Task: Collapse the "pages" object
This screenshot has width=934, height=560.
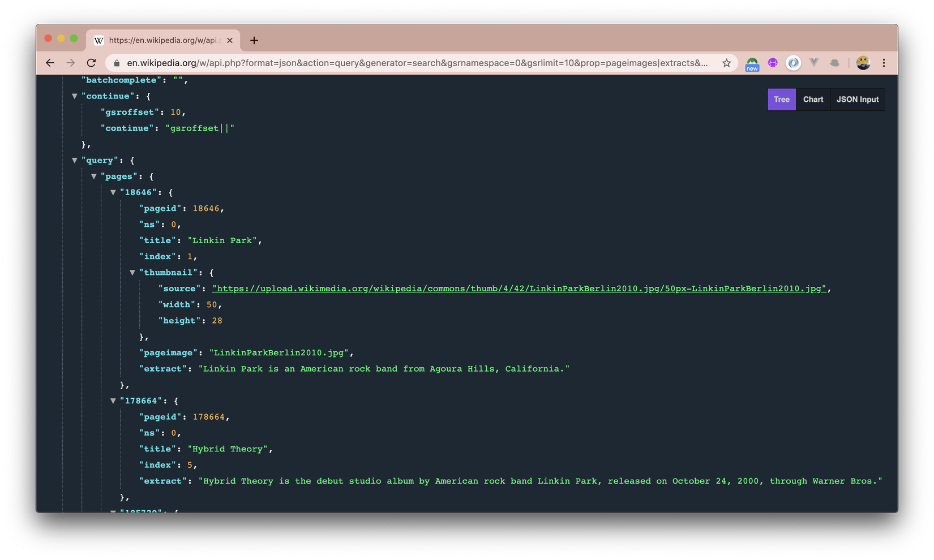Action: pos(94,176)
